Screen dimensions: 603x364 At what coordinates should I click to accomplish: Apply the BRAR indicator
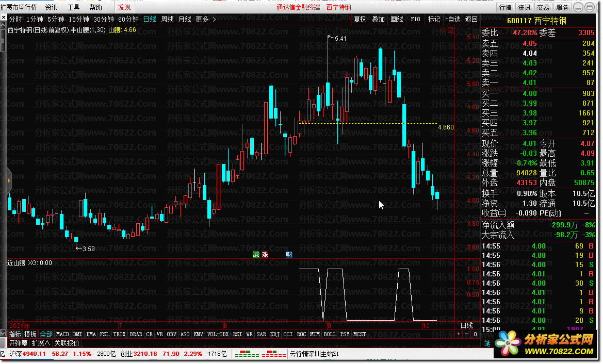pyautogui.click(x=136, y=334)
